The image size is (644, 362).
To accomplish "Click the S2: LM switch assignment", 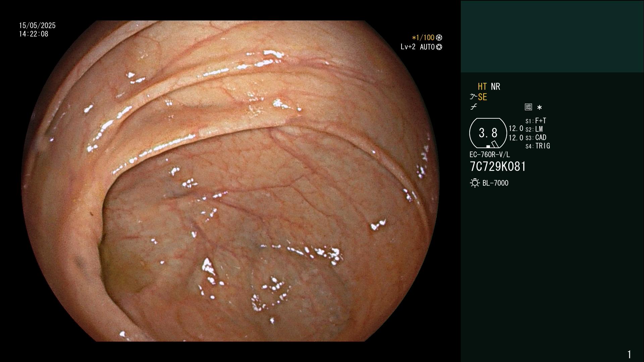I will click(534, 129).
